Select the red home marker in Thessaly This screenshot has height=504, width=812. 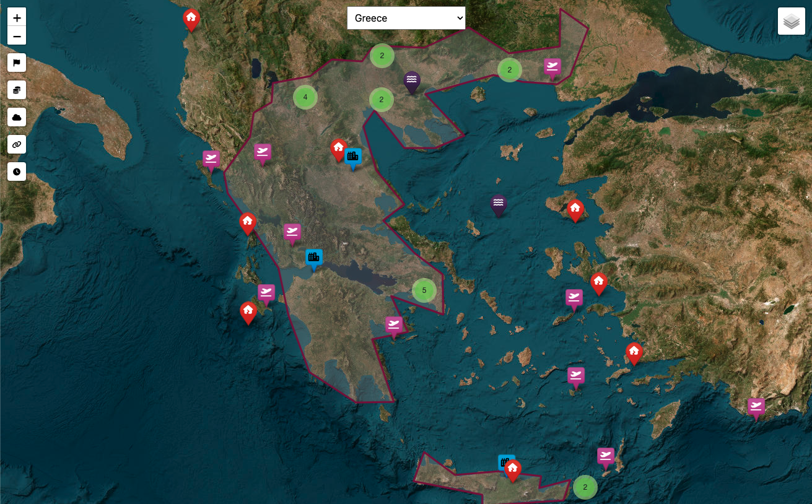tap(338, 149)
